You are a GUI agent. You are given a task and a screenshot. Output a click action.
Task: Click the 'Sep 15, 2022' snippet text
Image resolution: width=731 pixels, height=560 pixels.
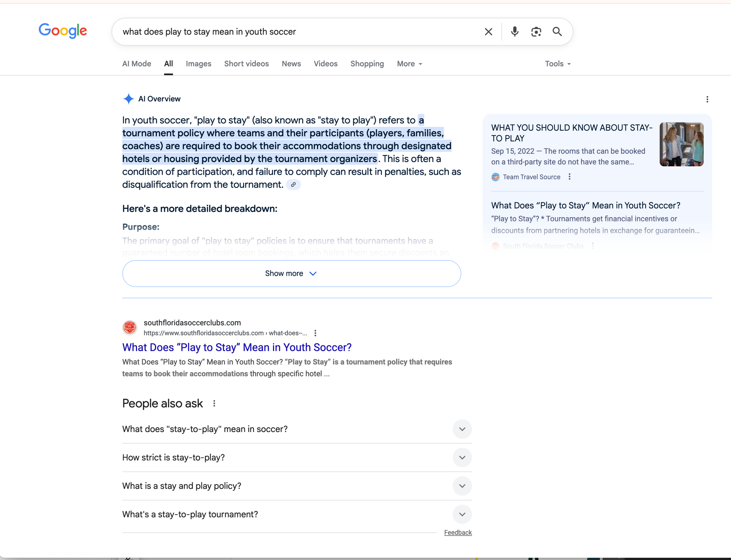click(513, 151)
